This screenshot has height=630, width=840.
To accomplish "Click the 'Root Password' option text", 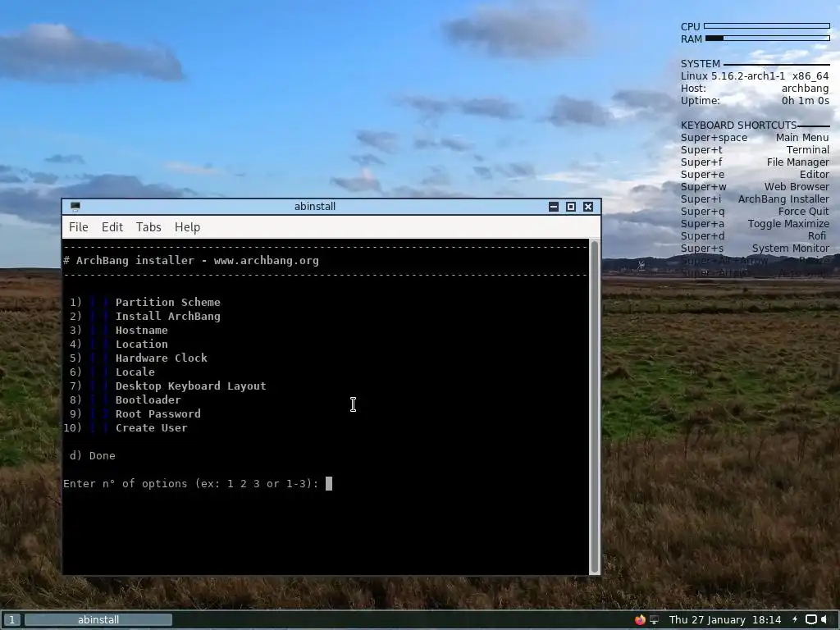I will pyautogui.click(x=158, y=413).
